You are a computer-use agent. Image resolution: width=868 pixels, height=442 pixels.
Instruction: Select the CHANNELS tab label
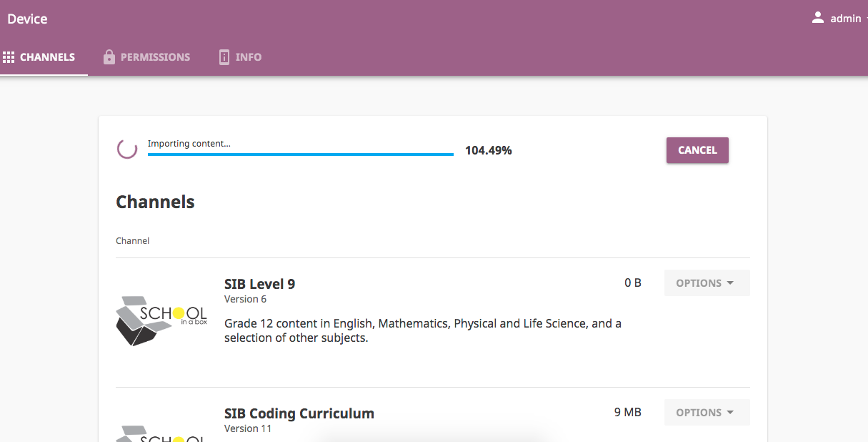click(47, 57)
